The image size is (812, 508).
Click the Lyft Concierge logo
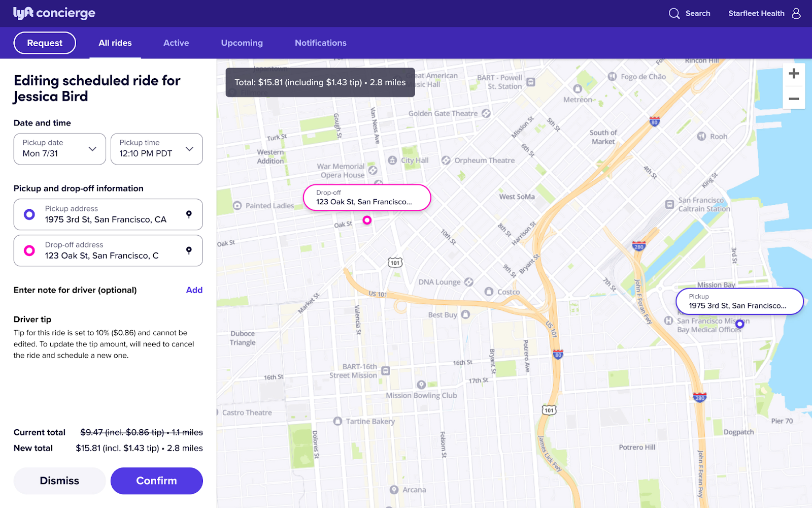point(54,13)
